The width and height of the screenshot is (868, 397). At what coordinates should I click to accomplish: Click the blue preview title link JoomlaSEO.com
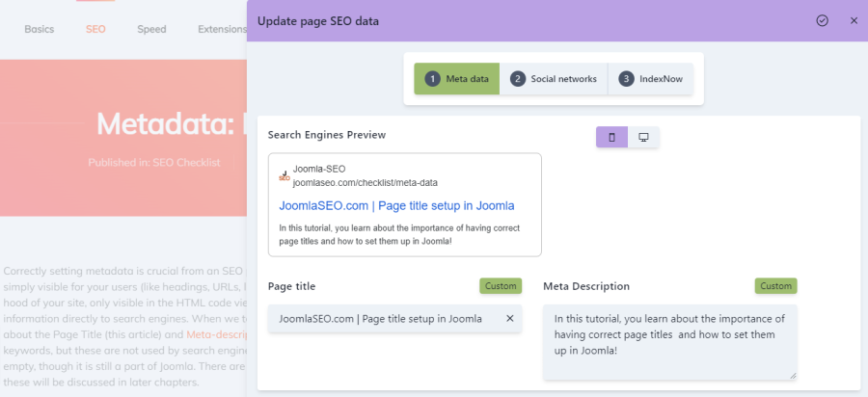tap(396, 205)
